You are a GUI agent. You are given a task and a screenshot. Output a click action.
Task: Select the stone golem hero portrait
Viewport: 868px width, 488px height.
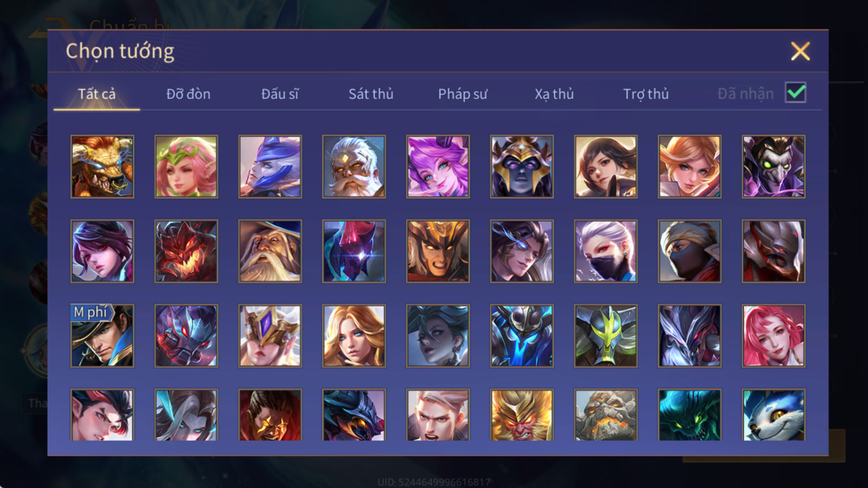[605, 415]
